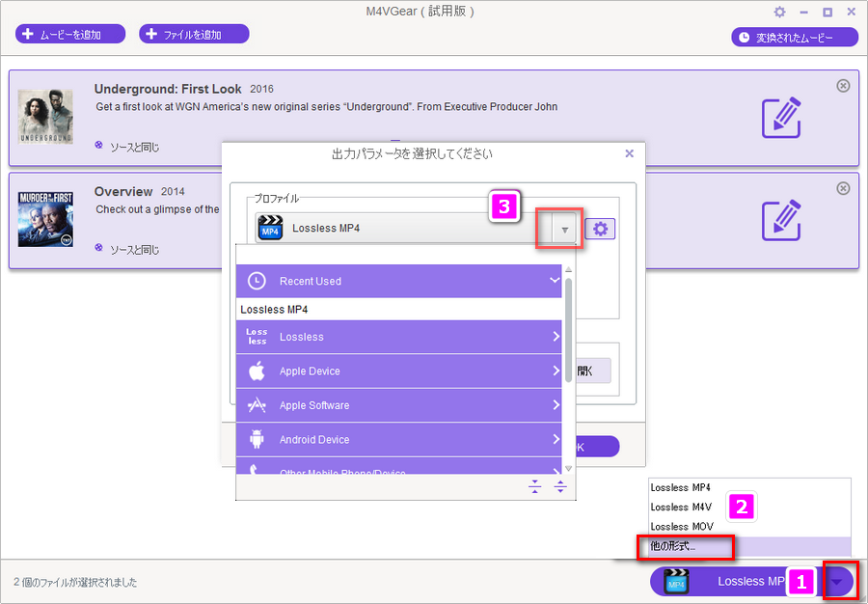Click the bottom bar MP4 format icon
The width and height of the screenshot is (868, 604).
point(676,581)
